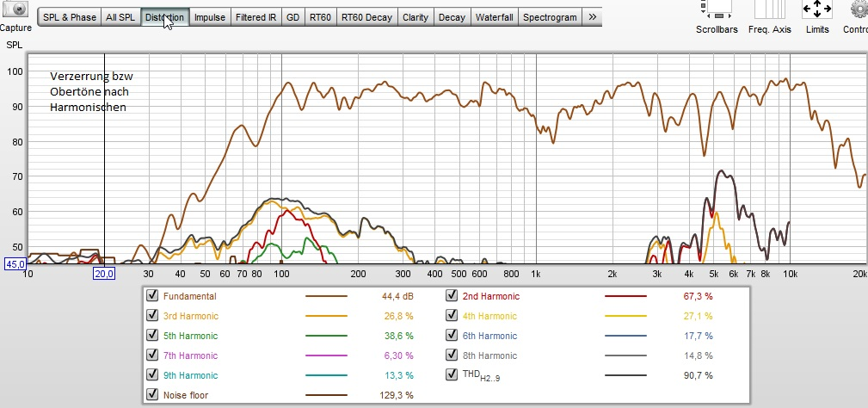
Task: Disable the 2nd Harmonic checkbox
Action: click(x=452, y=295)
